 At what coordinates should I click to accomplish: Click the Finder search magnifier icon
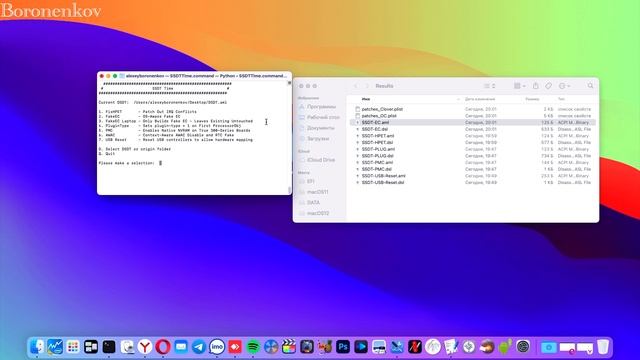pyautogui.click(x=590, y=86)
